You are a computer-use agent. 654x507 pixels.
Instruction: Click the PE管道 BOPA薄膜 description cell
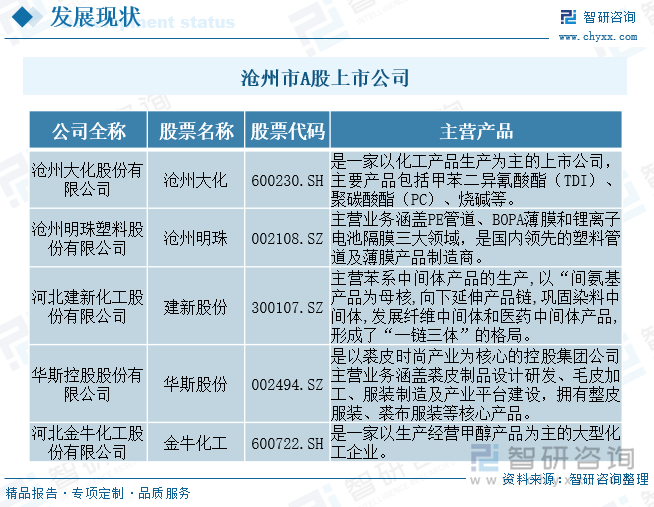click(x=476, y=238)
